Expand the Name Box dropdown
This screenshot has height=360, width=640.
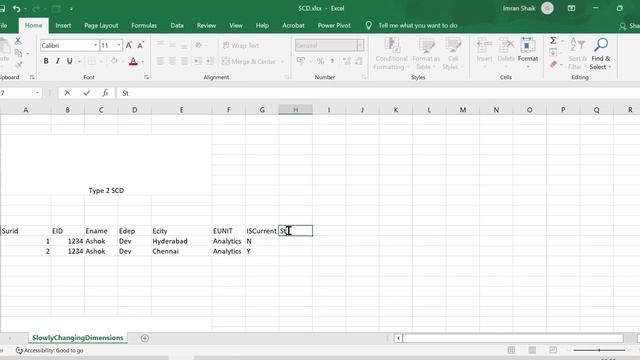tap(37, 93)
